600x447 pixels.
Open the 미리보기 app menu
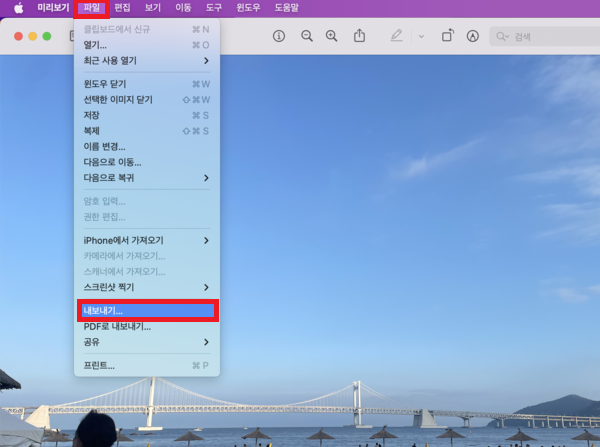[53, 8]
